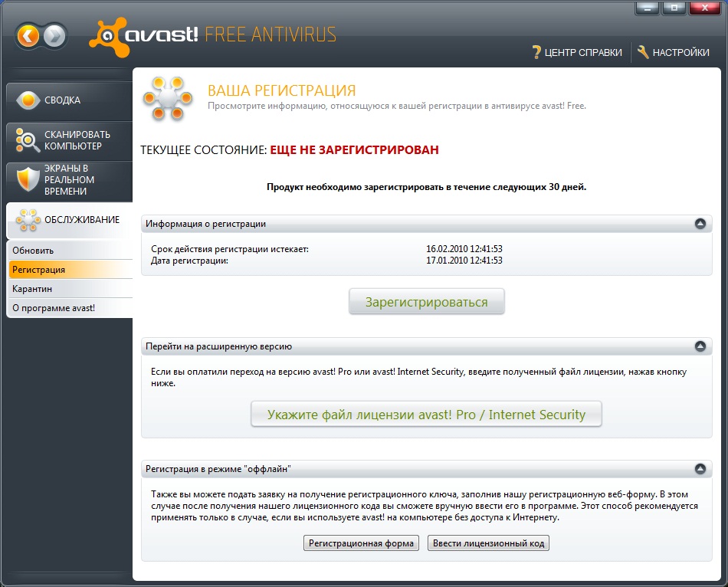Click the ВАША РЕГИСТРАЦИЯ heading

tap(282, 90)
